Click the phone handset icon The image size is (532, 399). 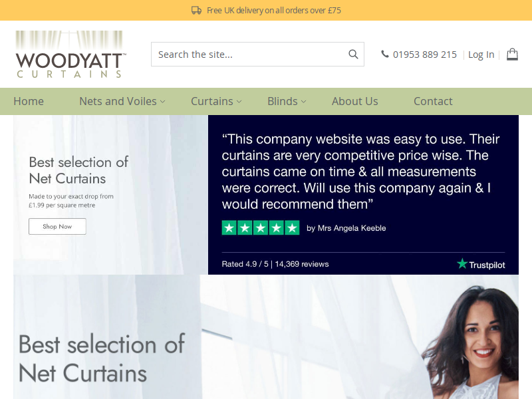tap(385, 54)
